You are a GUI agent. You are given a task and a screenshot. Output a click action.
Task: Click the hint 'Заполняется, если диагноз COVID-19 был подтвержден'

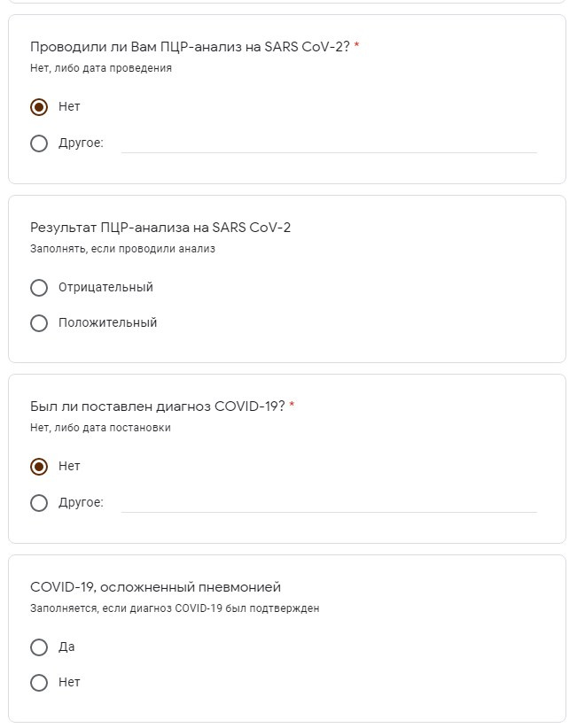pos(175,608)
